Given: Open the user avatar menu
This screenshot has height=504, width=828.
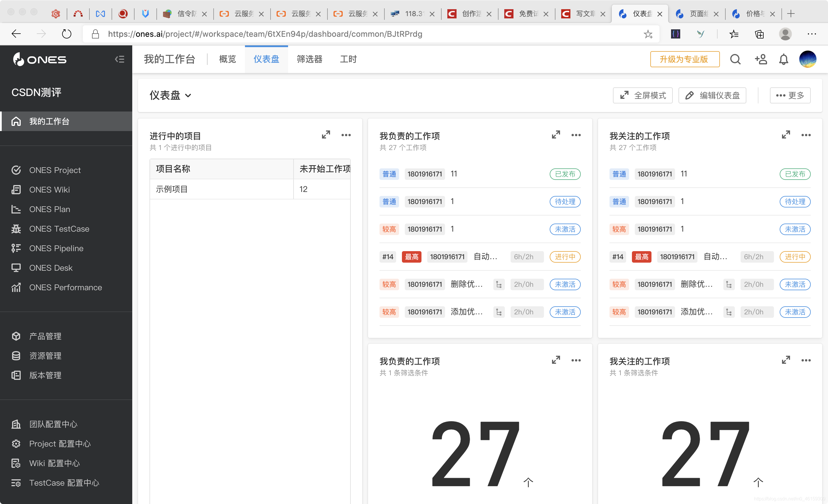Looking at the screenshot, I should 808,59.
